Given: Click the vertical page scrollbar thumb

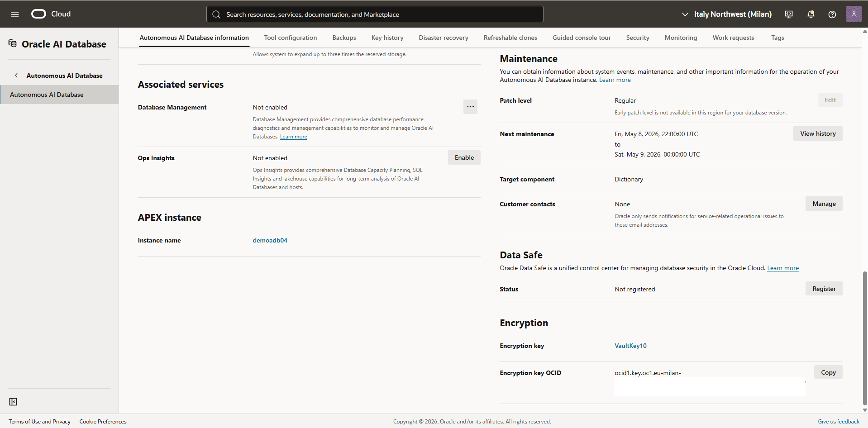Looking at the screenshot, I should coord(865,338).
